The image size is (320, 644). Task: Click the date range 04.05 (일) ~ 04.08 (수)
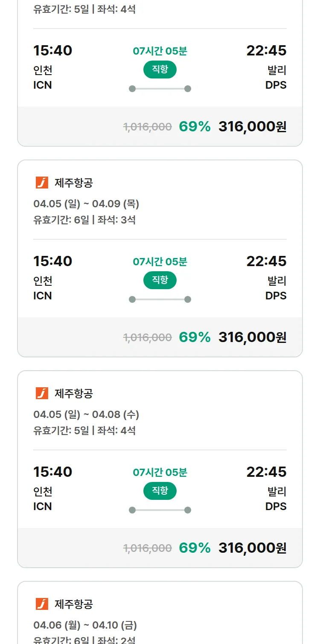tap(86, 415)
